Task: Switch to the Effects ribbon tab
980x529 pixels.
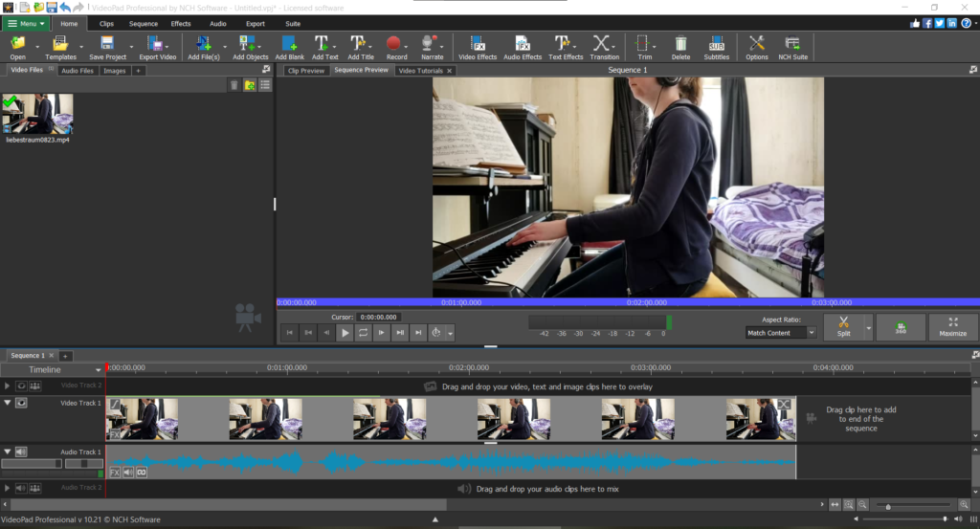Action: 180,23
